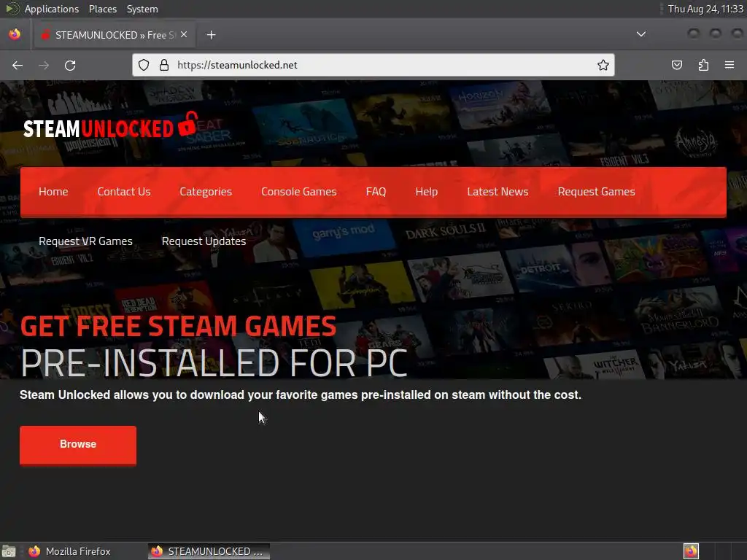Viewport: 747px width, 560px height.
Task: Select the STEAMUNLOCKED browser tab
Action: click(113, 35)
